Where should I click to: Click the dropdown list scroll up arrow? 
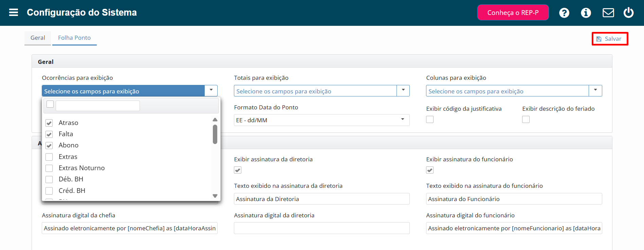pos(215,120)
